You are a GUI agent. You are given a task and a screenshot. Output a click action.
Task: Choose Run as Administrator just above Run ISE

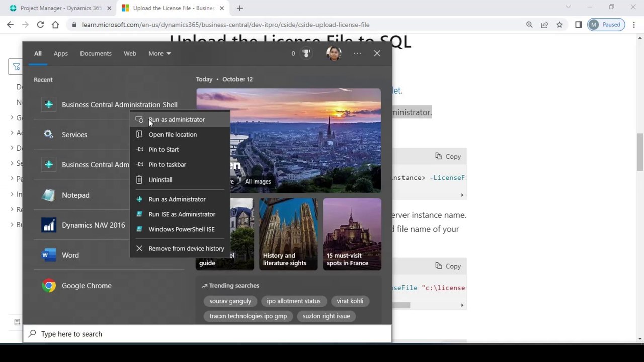pos(180,199)
